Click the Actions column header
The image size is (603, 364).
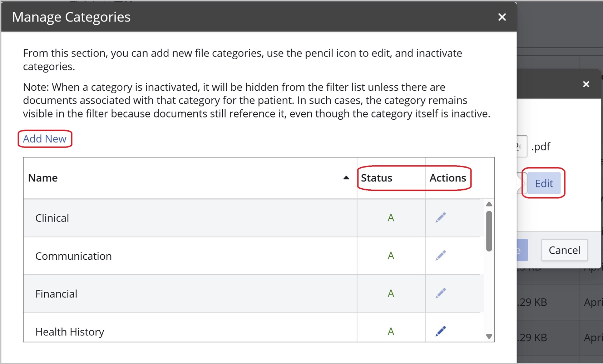coord(448,178)
